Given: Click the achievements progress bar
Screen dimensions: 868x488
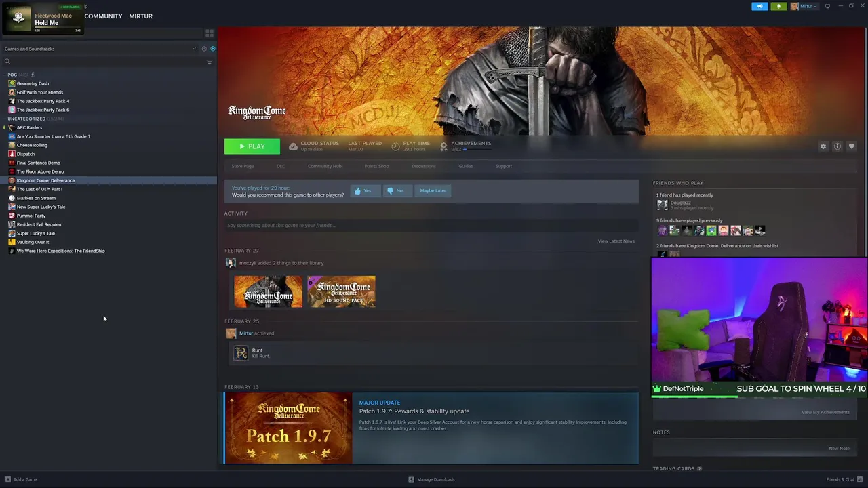Looking at the screenshot, I should 477,149.
